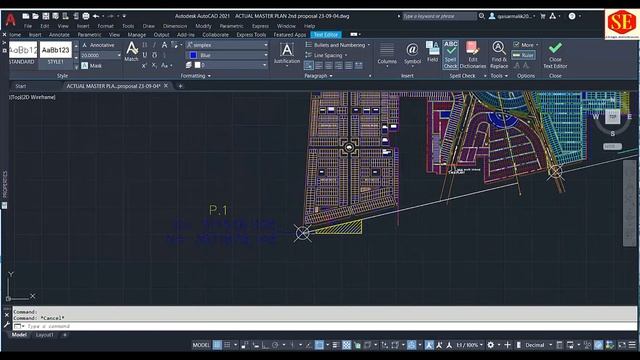Click Customization menu icon in status bar
This screenshot has height=360, width=640.
click(x=632, y=345)
